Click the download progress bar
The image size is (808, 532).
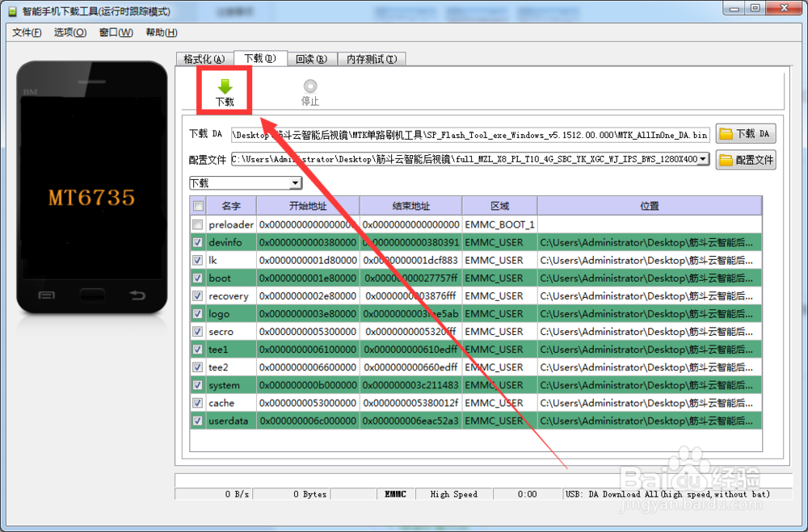(483, 480)
